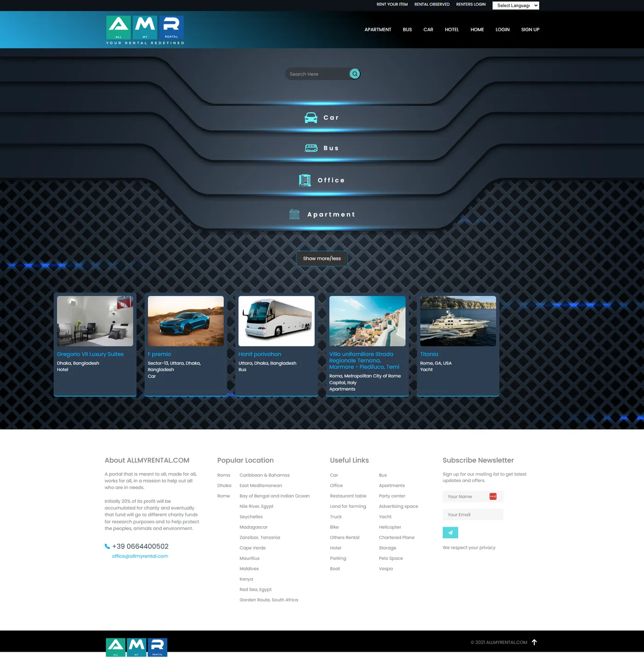Click the scroll-to-top arrow icon

pyautogui.click(x=534, y=642)
